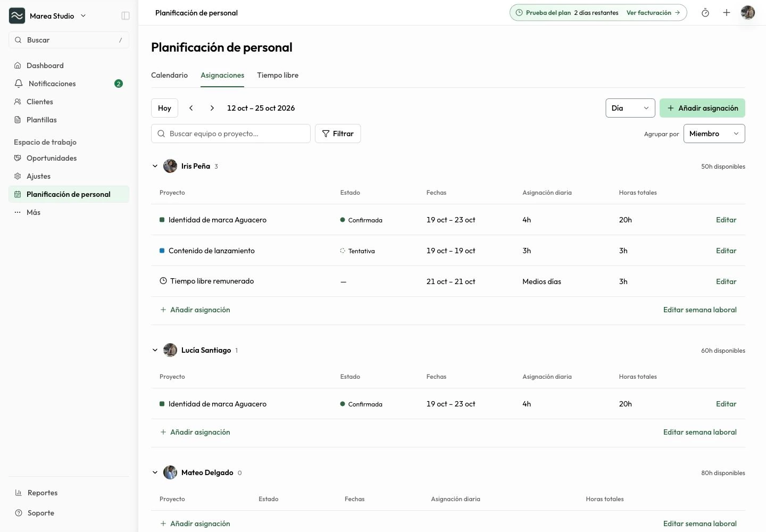Open Plantillas in the sidebar
This screenshot has width=766, height=532.
69,120
